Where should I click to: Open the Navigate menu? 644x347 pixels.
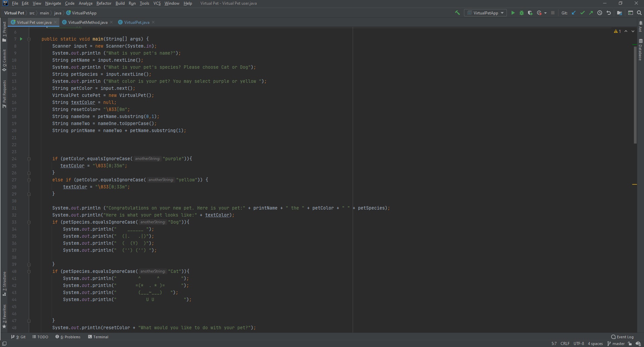(53, 3)
